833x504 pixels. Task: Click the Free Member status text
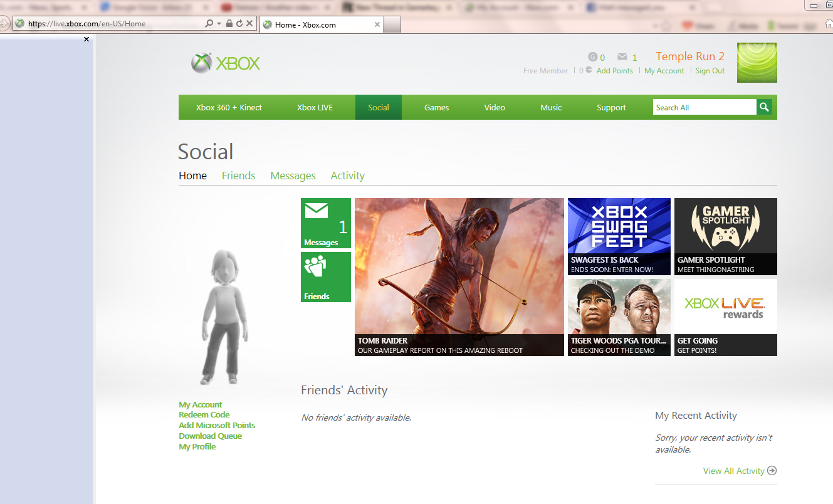click(x=545, y=71)
